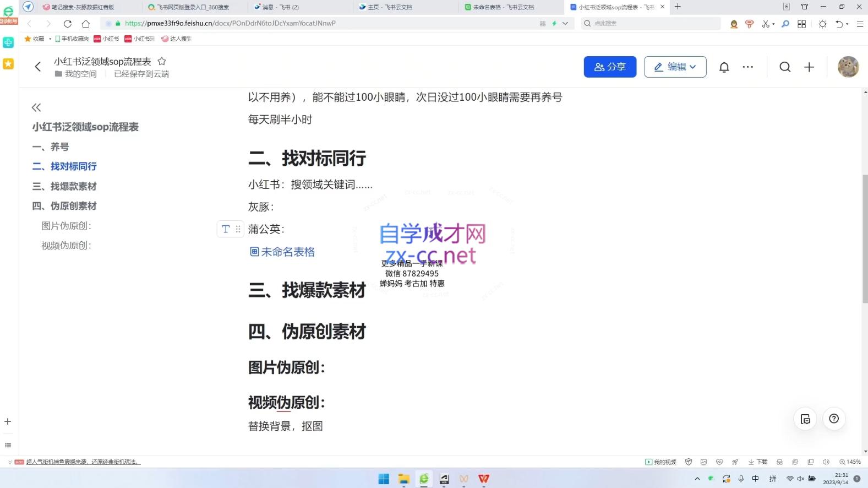Switch to 未命名表格 - 飞书云文档 tab
Image resolution: width=868 pixels, height=488 pixels.
click(504, 7)
